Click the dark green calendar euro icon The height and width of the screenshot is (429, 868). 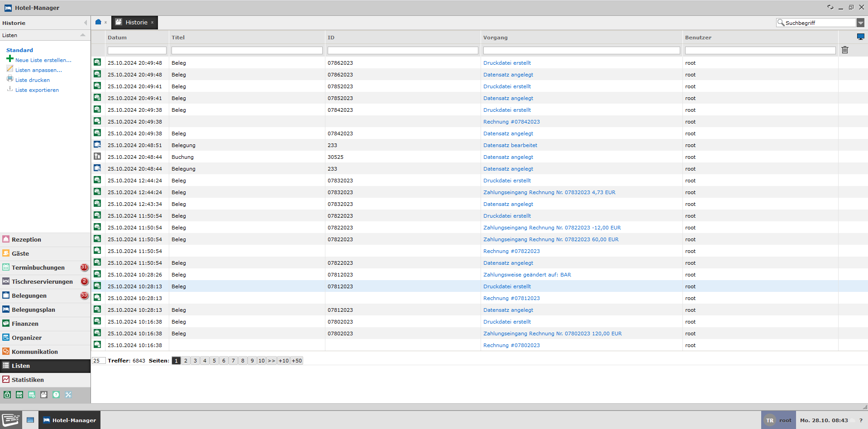pyautogui.click(x=19, y=395)
